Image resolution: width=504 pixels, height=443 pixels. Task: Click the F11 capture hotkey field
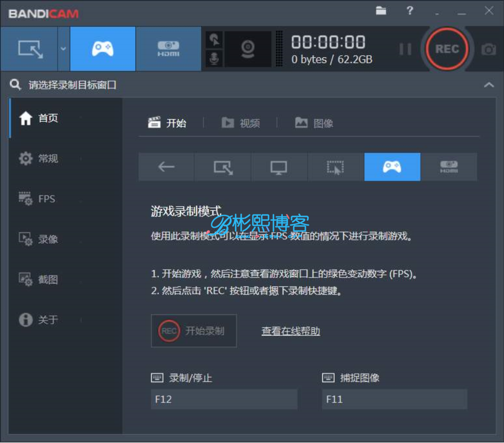(394, 399)
